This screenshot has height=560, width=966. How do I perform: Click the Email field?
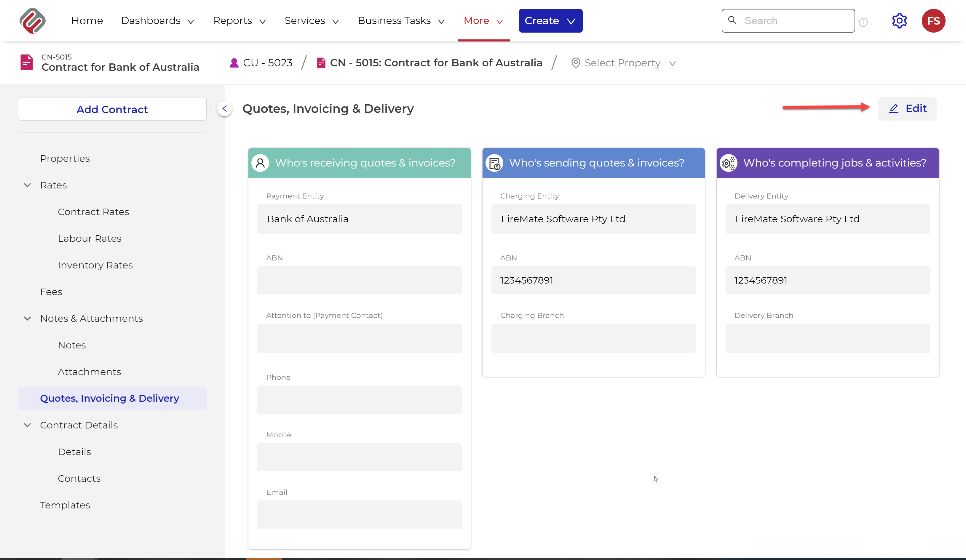coord(359,514)
